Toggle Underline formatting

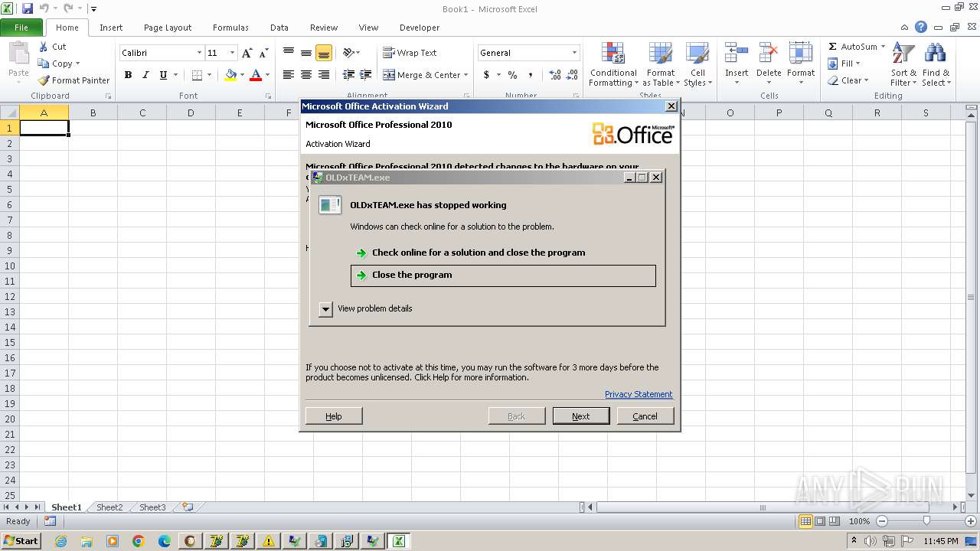pos(163,75)
